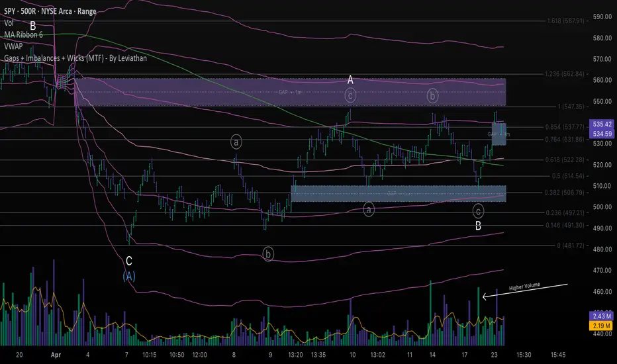Select the 1.236 (562.84) Fibonacci level label
Image resolution: width=617 pixels, height=364 pixels.
pyautogui.click(x=564, y=74)
